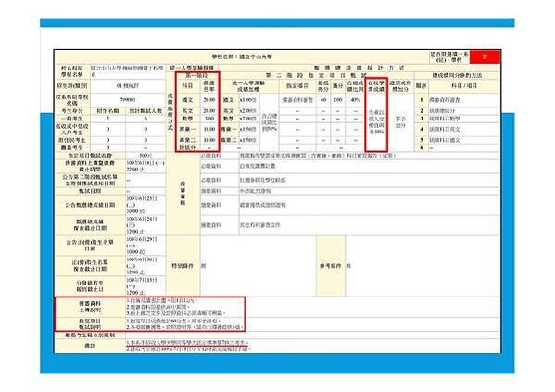This screenshot has height=392, width=555.
Task: Click the 招生群(類)別 label
Action: pos(72,86)
